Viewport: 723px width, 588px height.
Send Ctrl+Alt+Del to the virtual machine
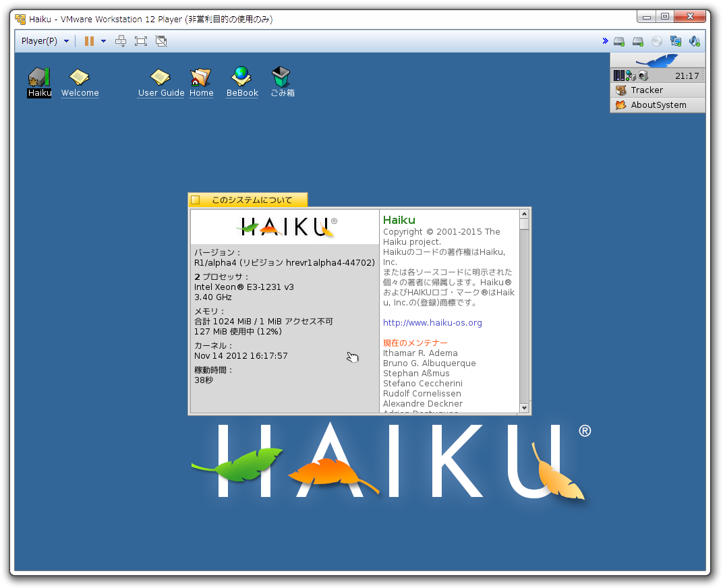pos(121,41)
